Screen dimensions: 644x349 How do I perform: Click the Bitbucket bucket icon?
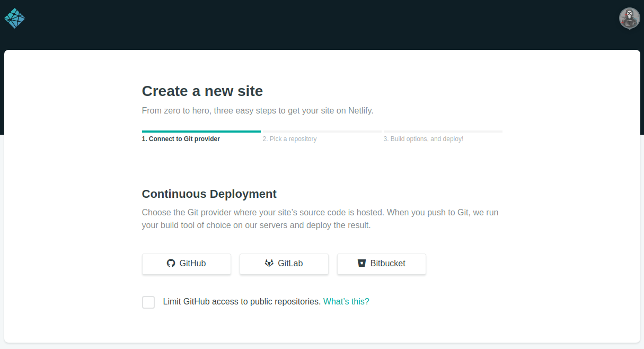pyautogui.click(x=362, y=263)
